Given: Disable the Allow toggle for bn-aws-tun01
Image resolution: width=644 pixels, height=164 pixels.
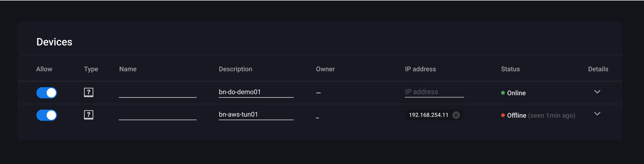Looking at the screenshot, I should tap(47, 115).
